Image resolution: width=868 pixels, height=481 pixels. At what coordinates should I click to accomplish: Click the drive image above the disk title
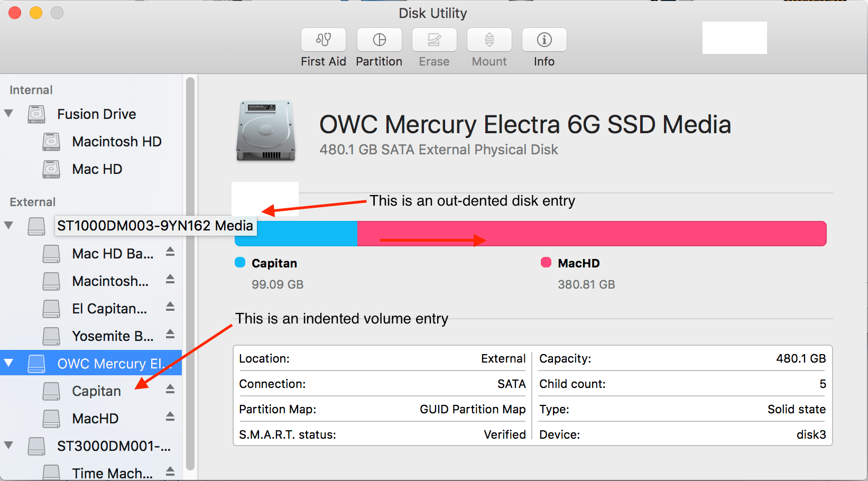click(266, 131)
